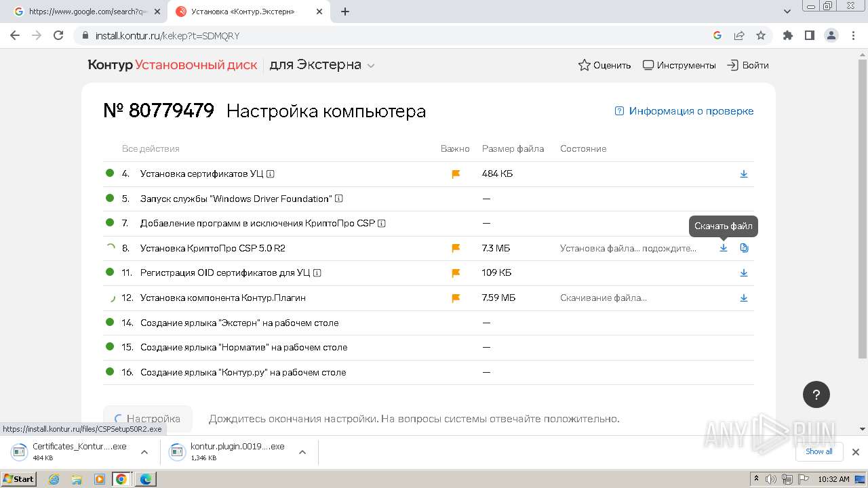Open the round help question-mark button
This screenshot has width=868, height=488.
click(816, 394)
